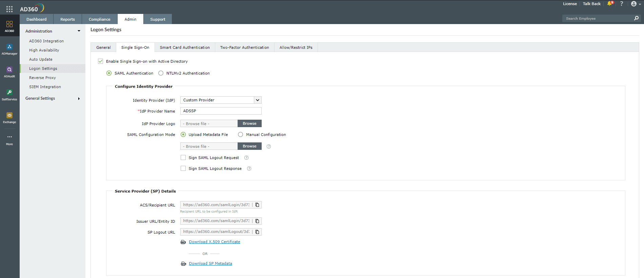The width and height of the screenshot is (644, 278).
Task: Select NTLMv2 Authentication radio button
Action: coord(161,73)
